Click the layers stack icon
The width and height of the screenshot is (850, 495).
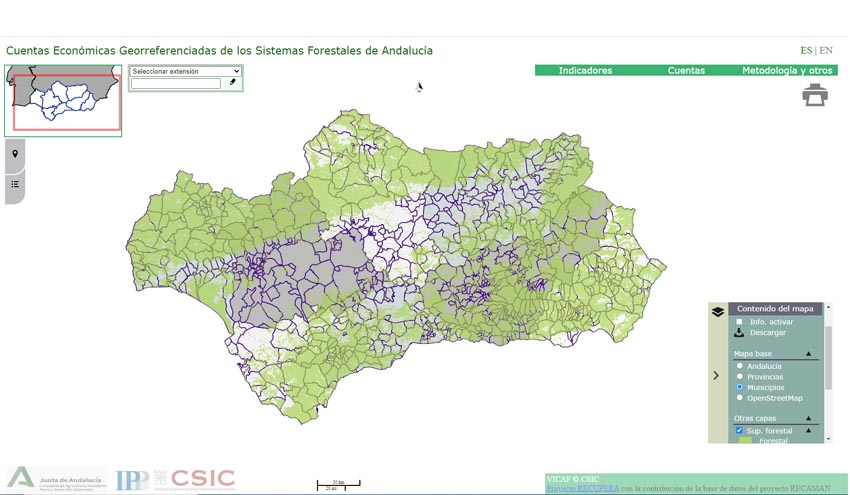point(718,312)
